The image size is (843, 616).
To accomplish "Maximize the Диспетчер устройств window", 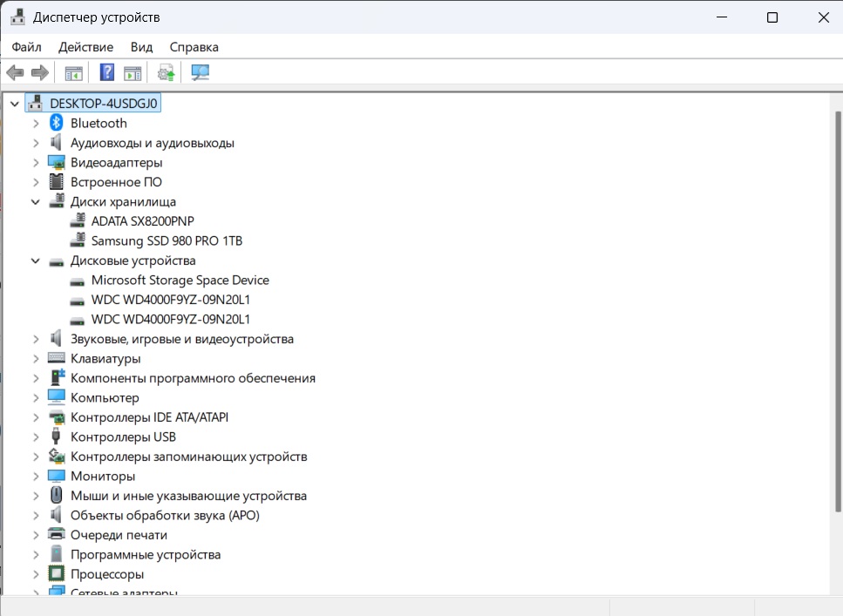I will (x=772, y=17).
